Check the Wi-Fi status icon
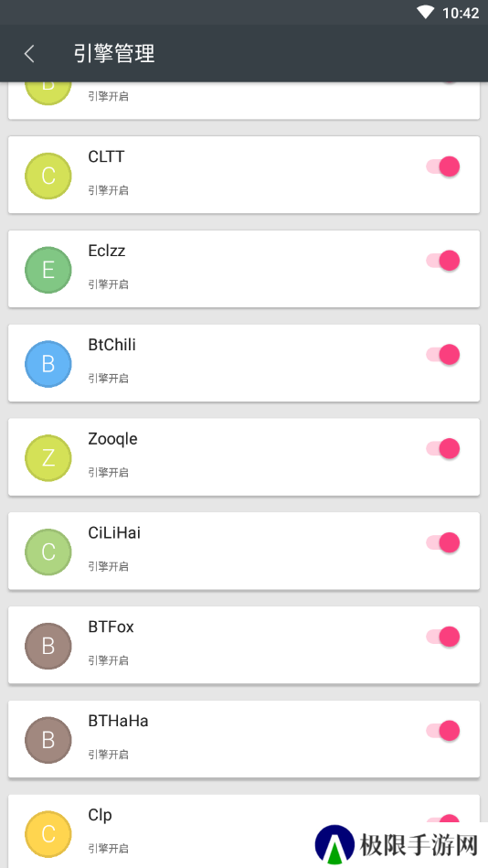 click(x=426, y=13)
